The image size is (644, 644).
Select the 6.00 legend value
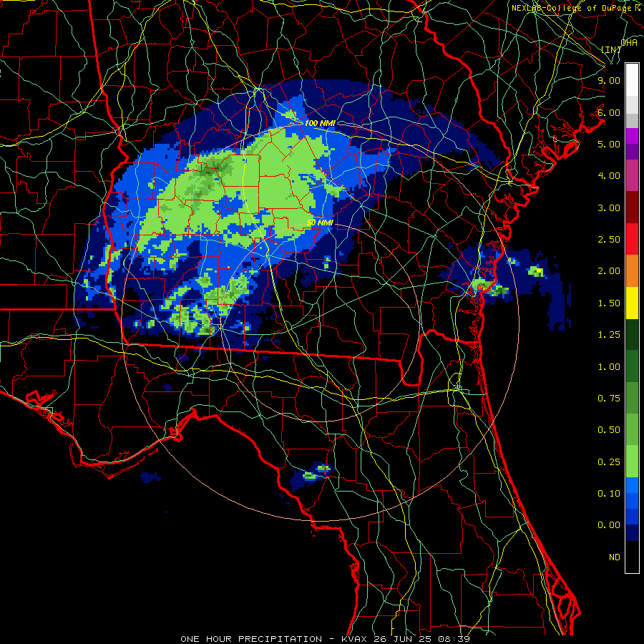click(609, 112)
